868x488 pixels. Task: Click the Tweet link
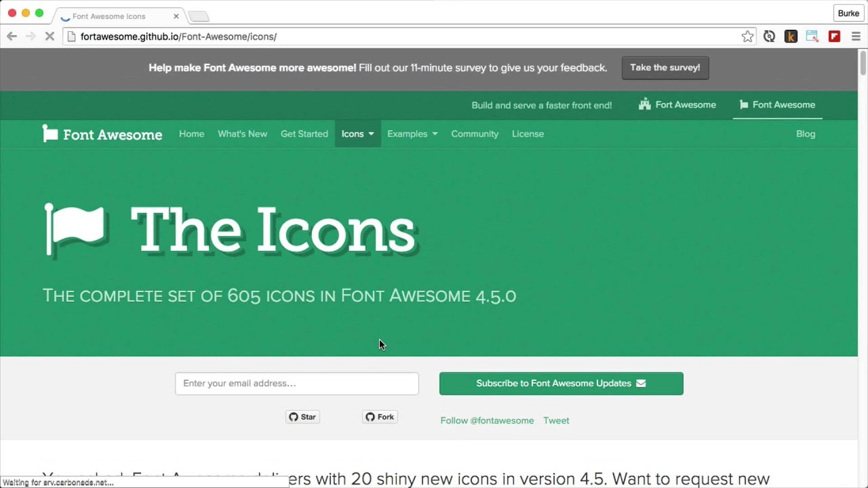pyautogui.click(x=556, y=421)
